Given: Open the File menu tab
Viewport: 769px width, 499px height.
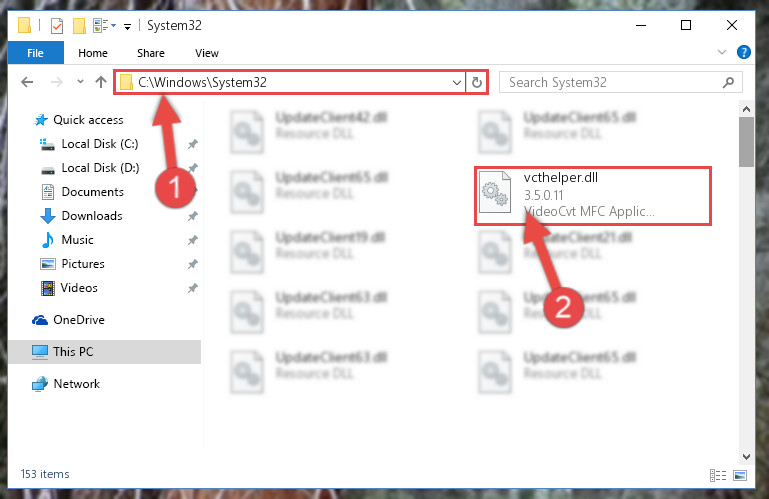Looking at the screenshot, I should [35, 53].
